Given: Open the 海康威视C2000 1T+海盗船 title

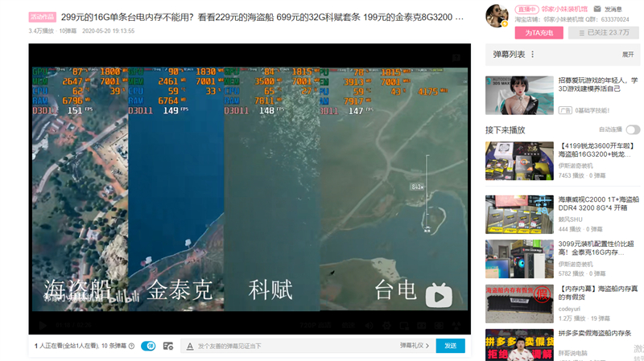Looking at the screenshot, I should 598,203.
